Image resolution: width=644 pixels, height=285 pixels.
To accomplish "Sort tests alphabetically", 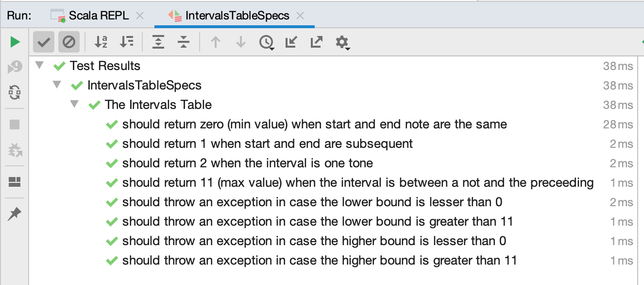I will (x=101, y=42).
